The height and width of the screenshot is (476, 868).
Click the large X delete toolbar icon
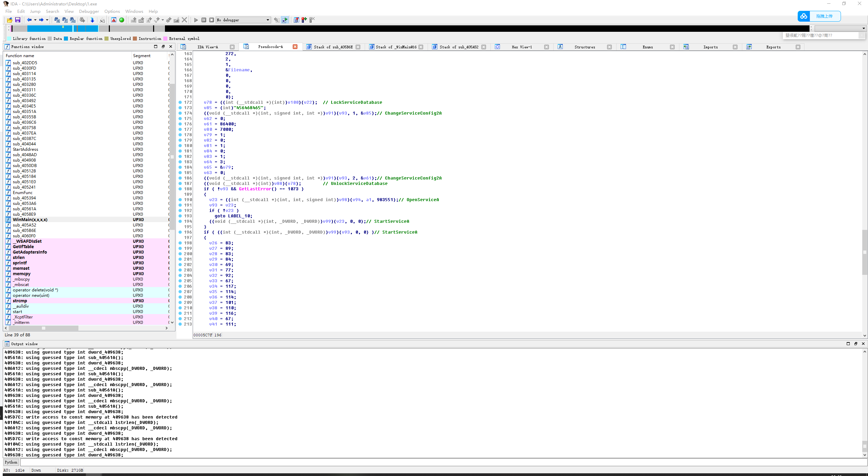pyautogui.click(x=185, y=20)
